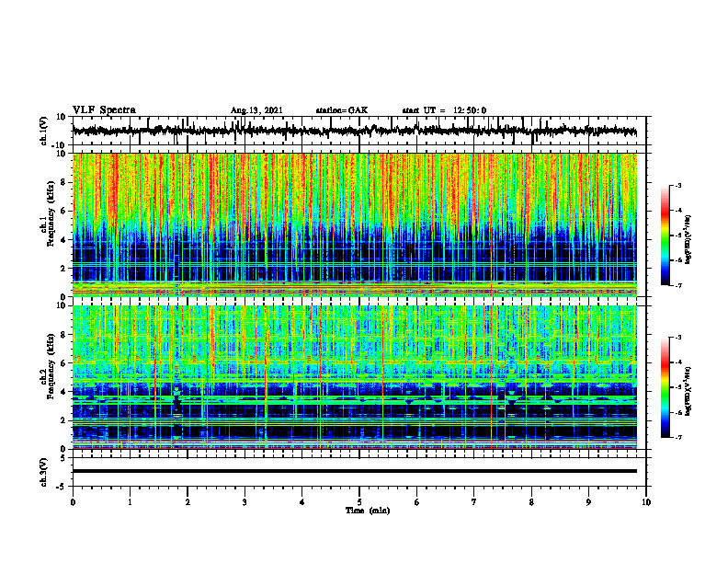Click time axis tick label "9"

(x=588, y=502)
